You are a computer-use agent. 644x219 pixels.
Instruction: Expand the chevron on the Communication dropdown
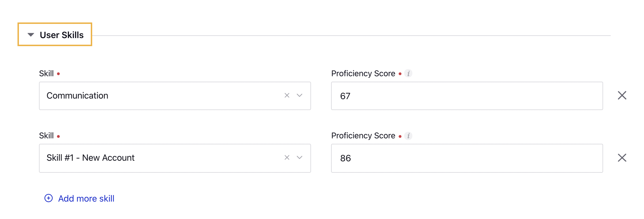click(x=300, y=96)
